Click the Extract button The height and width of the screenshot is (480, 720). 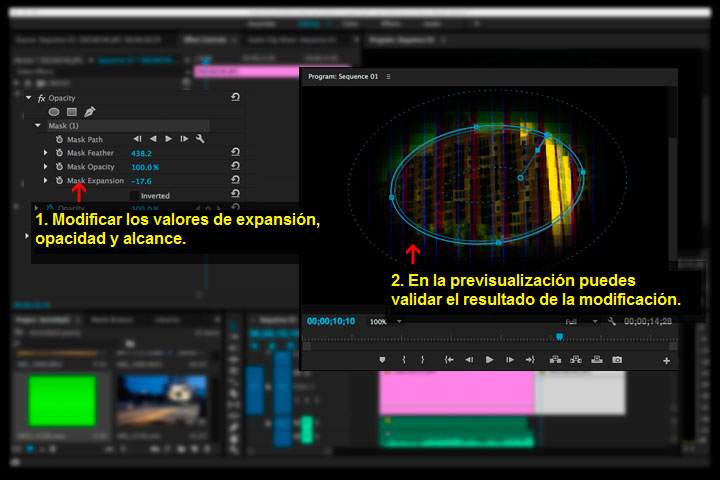tap(576, 360)
